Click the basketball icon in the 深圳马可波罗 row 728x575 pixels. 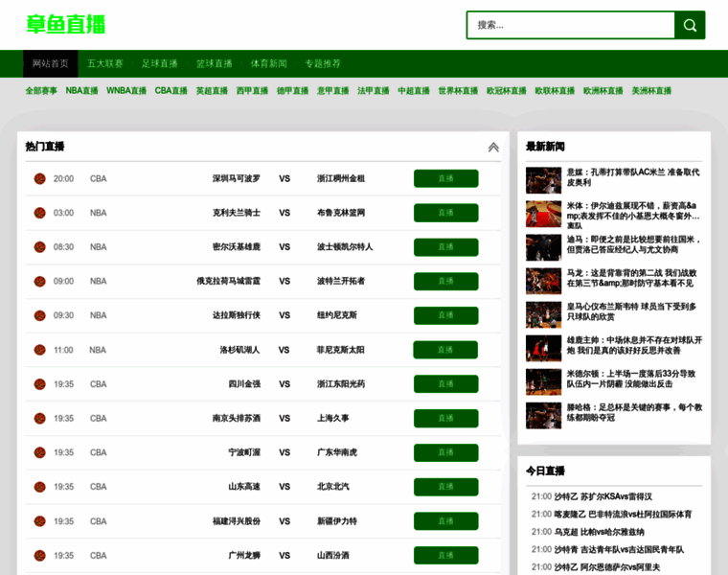(x=40, y=178)
